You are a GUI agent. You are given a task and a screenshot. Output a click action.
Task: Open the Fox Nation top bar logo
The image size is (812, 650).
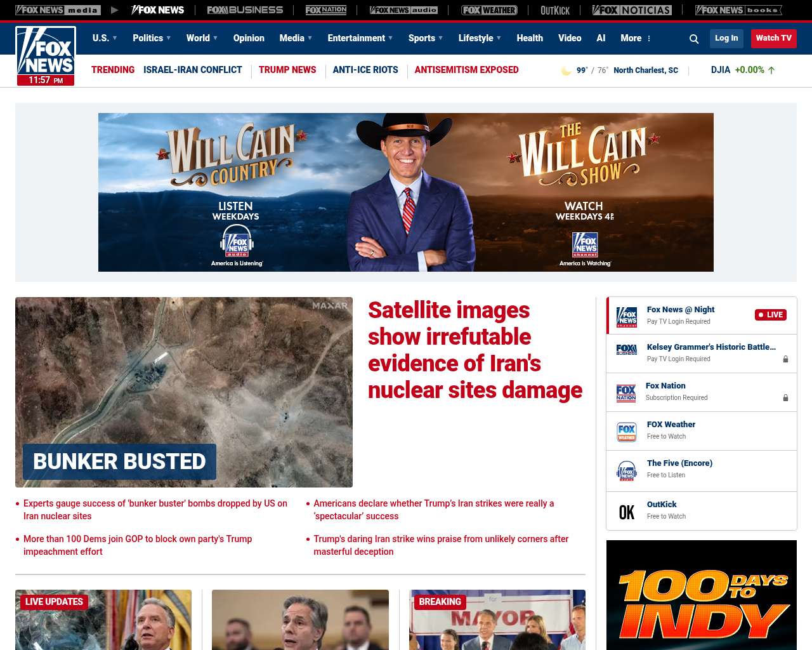(x=326, y=10)
